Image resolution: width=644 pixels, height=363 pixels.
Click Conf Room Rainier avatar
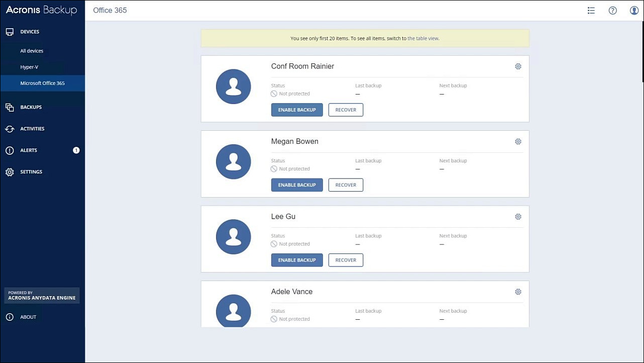click(234, 86)
